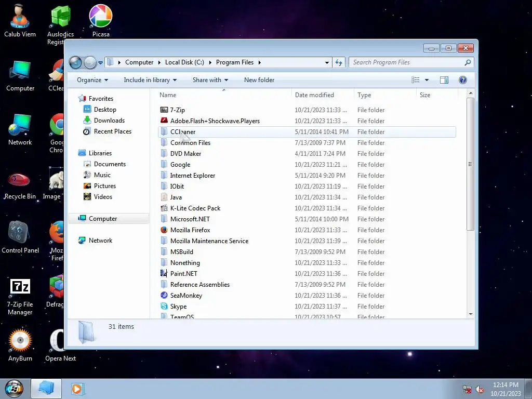Image resolution: width=532 pixels, height=399 pixels.
Task: Click the Windows Explorer taskbar button
Action: pos(46,389)
